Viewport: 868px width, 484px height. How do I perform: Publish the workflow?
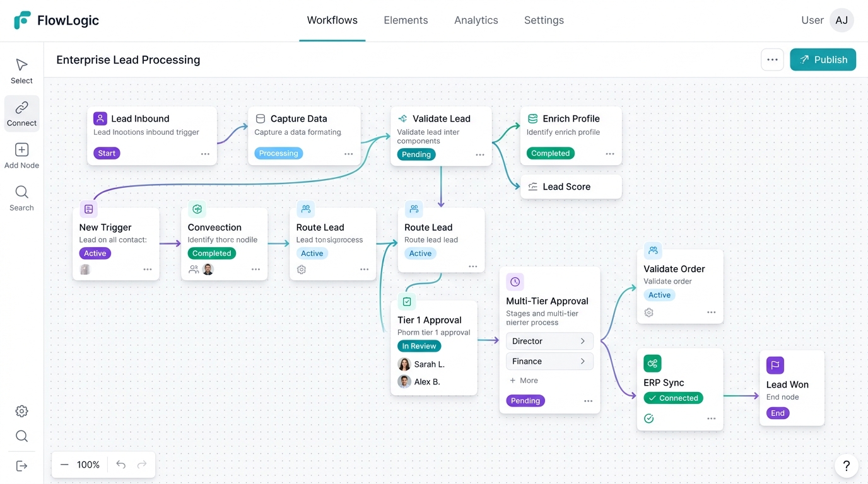pyautogui.click(x=823, y=60)
